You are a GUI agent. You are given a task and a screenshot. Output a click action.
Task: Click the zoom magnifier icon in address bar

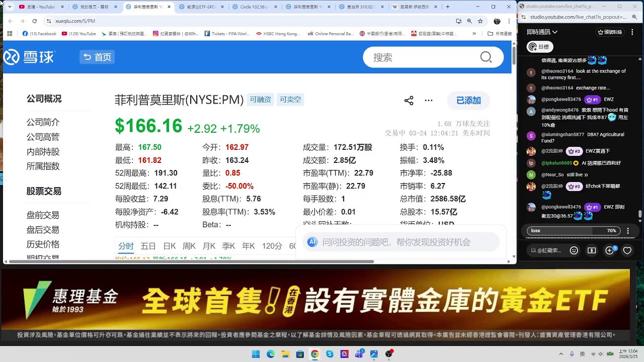[x=469, y=21]
